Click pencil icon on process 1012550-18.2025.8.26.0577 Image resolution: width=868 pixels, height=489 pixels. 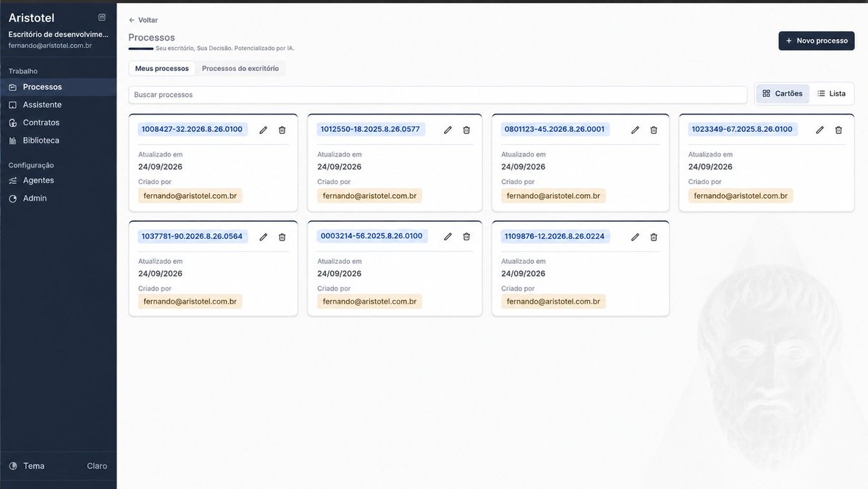pyautogui.click(x=448, y=130)
